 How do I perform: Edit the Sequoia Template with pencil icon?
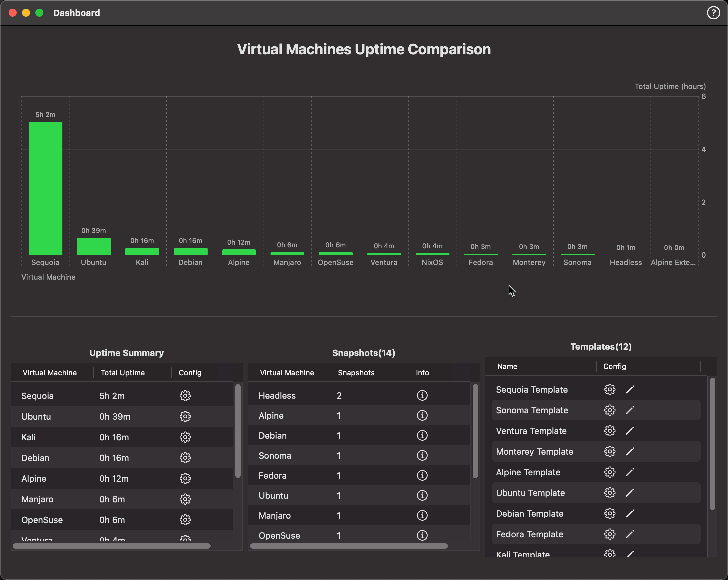click(x=630, y=390)
